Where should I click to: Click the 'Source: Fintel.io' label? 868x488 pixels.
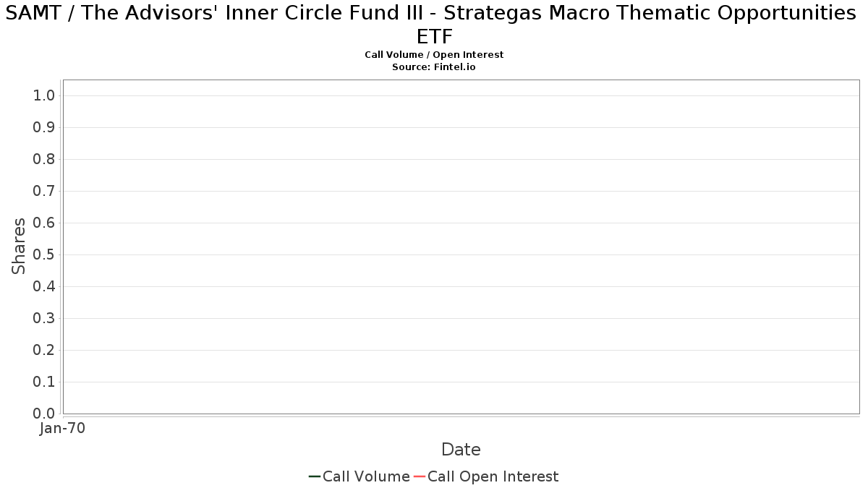(434, 67)
